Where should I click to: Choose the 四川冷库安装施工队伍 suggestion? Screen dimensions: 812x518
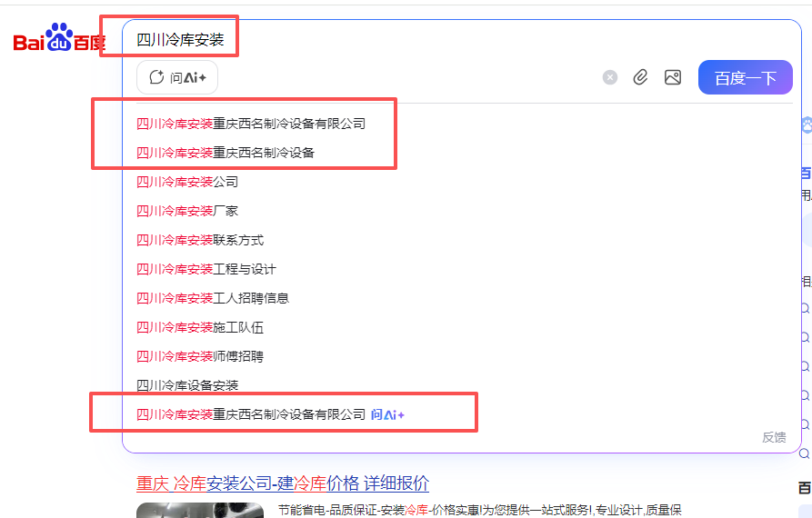(200, 327)
